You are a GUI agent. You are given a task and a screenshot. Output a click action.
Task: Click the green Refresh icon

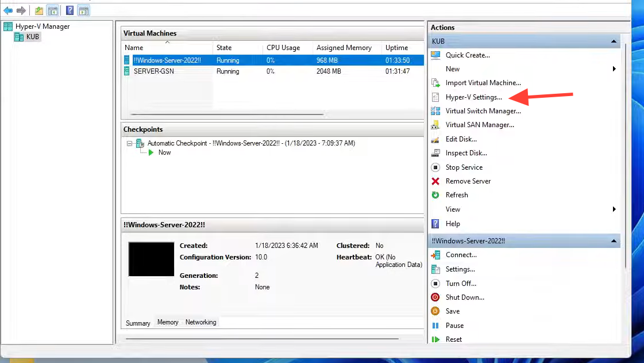435,195
